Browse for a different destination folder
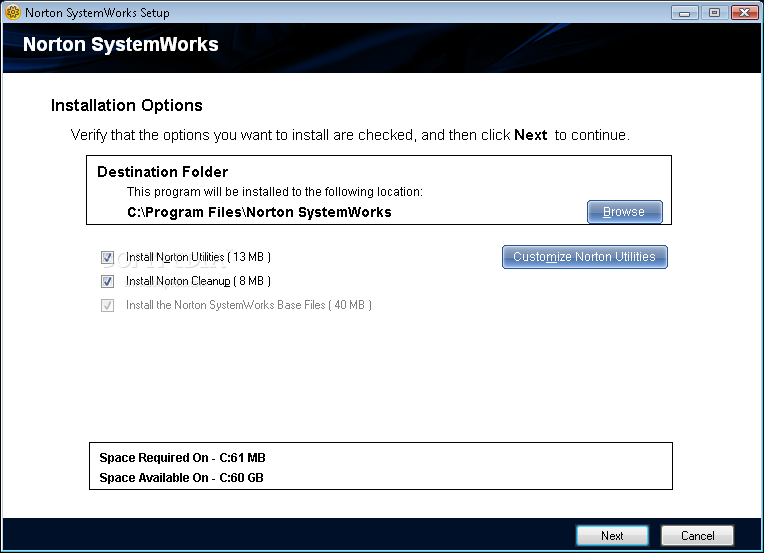764x553 pixels. (x=624, y=212)
